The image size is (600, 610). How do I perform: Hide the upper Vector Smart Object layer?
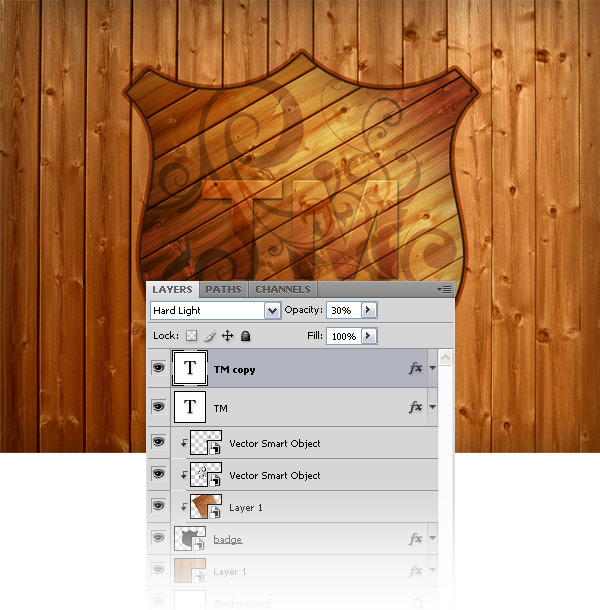pyautogui.click(x=158, y=442)
